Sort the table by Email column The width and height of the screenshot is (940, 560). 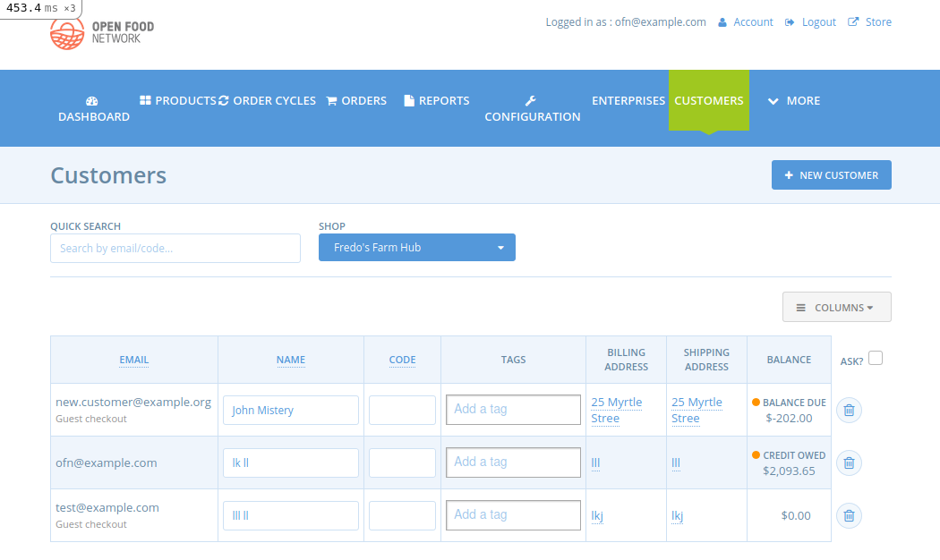click(133, 360)
